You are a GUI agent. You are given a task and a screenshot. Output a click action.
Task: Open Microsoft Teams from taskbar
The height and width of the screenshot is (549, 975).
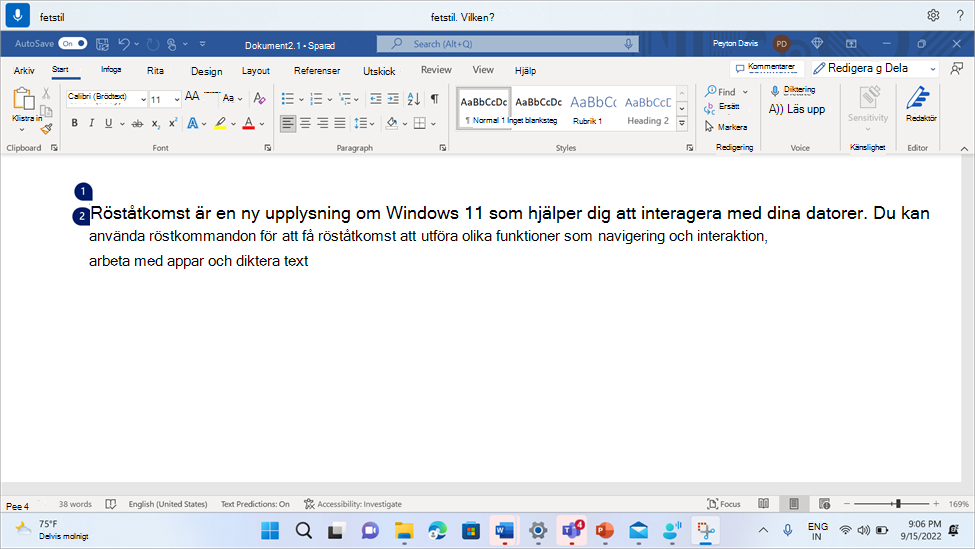571,530
